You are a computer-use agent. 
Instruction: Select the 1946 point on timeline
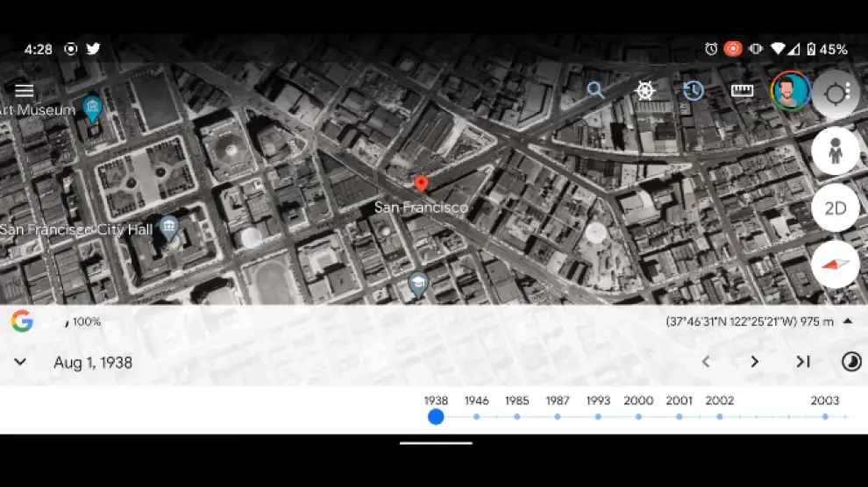click(x=476, y=417)
